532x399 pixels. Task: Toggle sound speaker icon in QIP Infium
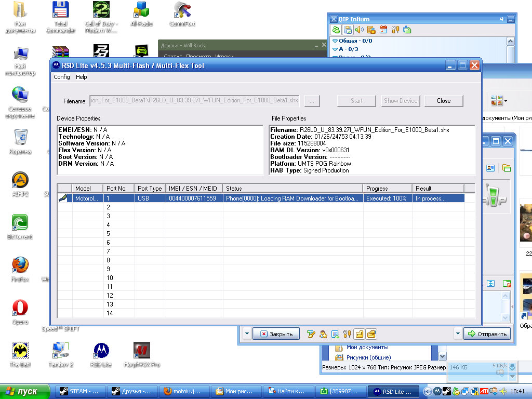pyautogui.click(x=360, y=30)
